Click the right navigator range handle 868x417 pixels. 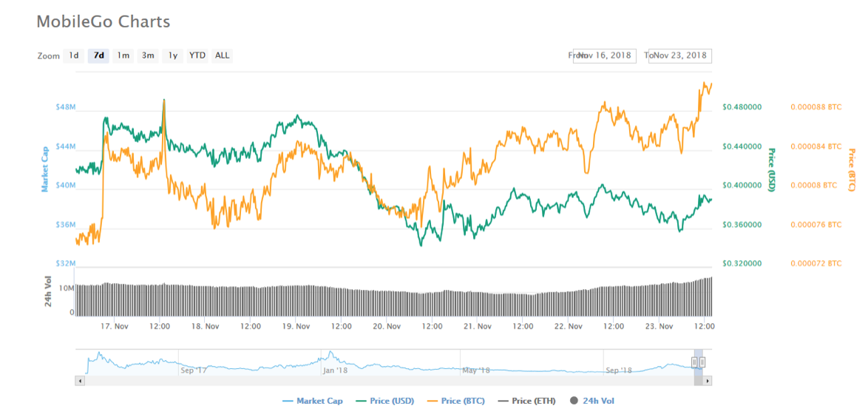click(702, 362)
